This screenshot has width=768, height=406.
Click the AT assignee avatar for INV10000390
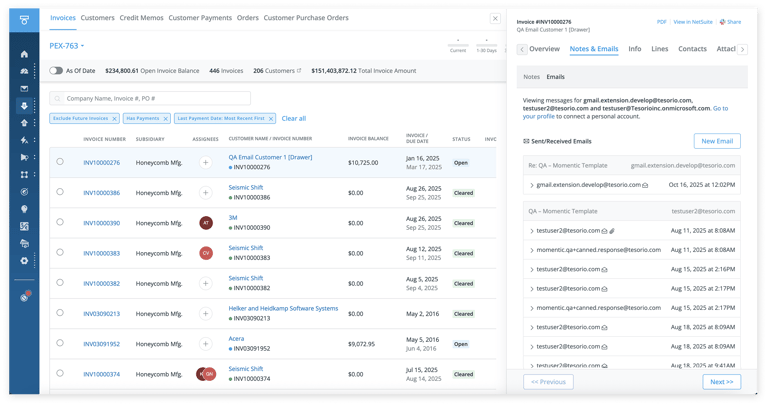coord(206,223)
